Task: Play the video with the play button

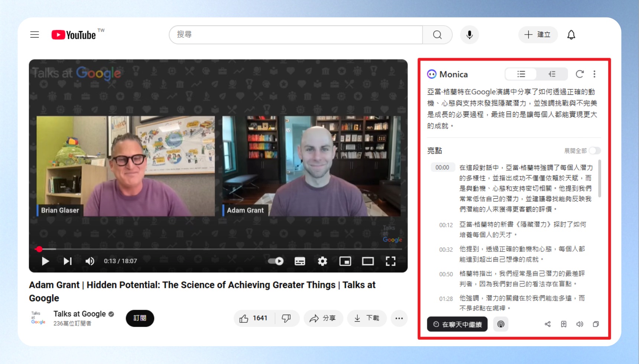Action: tap(45, 261)
